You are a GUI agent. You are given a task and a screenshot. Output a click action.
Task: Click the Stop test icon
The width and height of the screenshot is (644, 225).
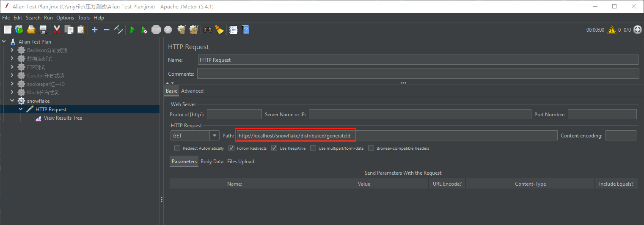156,30
